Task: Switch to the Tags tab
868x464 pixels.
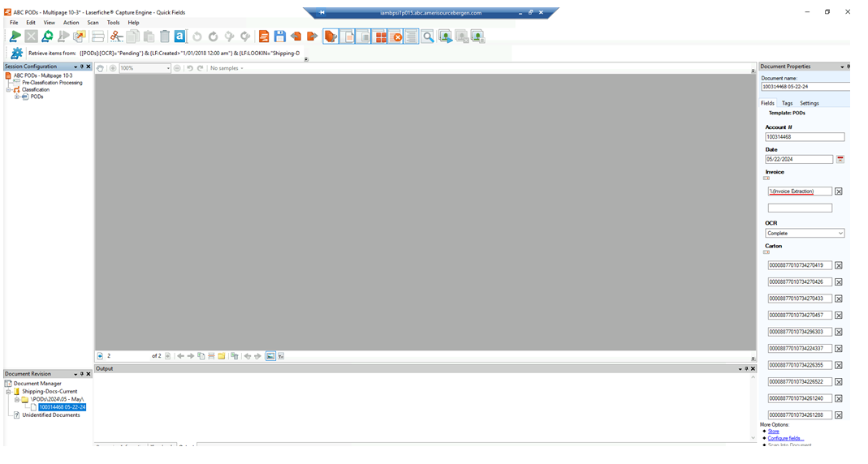Action: 787,103
